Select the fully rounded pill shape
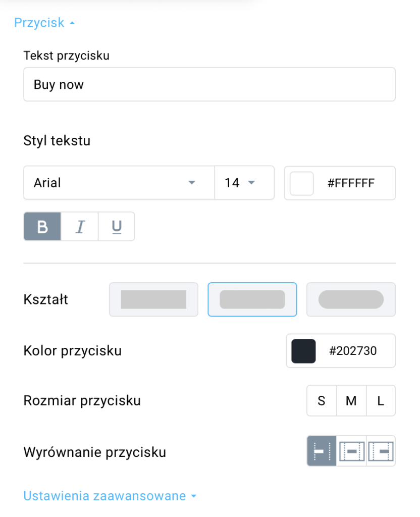Image resolution: width=420 pixels, height=517 pixels. 351,299
